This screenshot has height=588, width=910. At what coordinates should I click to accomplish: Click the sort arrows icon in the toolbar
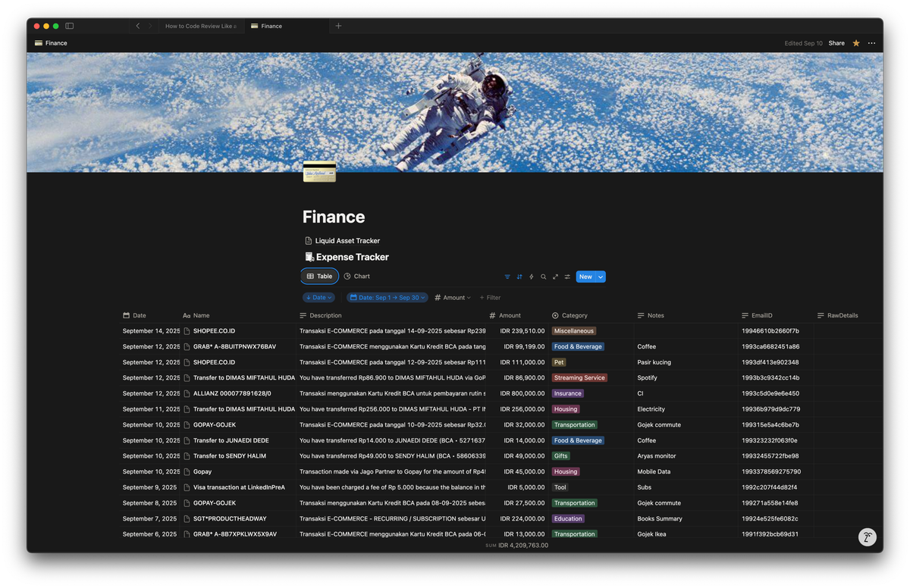coord(519,277)
